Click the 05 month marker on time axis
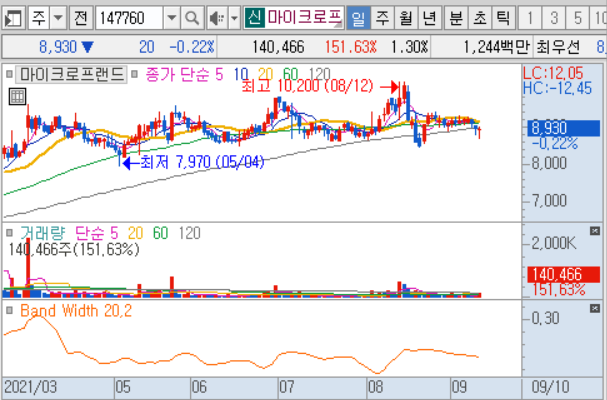The width and height of the screenshot is (607, 400). 123,387
